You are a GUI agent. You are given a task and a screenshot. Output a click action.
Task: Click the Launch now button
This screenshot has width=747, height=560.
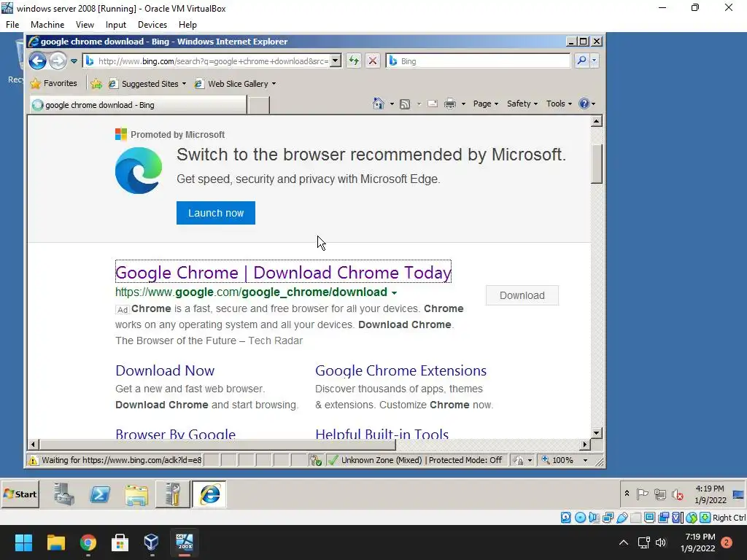[216, 213]
